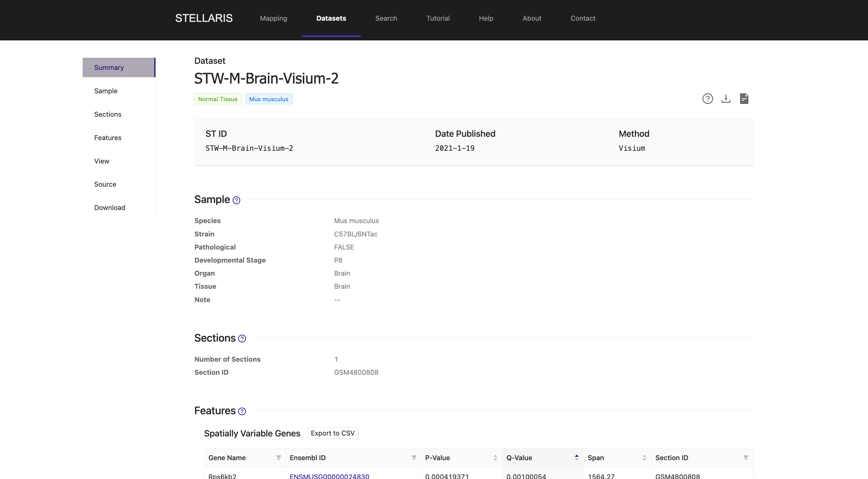Select Summary in the sidebar

click(119, 67)
